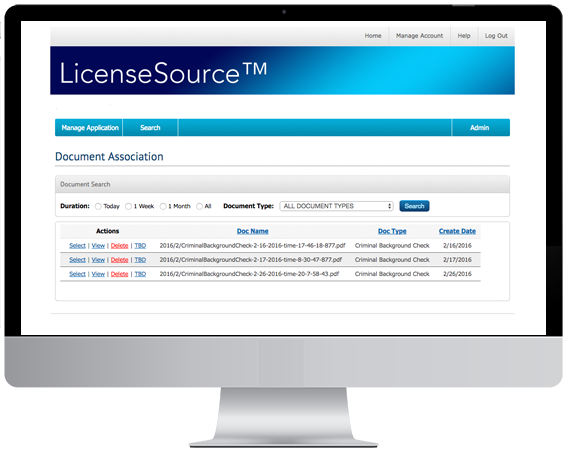Select the 1 Week duration option
Image resolution: width=565 pixels, height=451 pixels.
[128, 206]
